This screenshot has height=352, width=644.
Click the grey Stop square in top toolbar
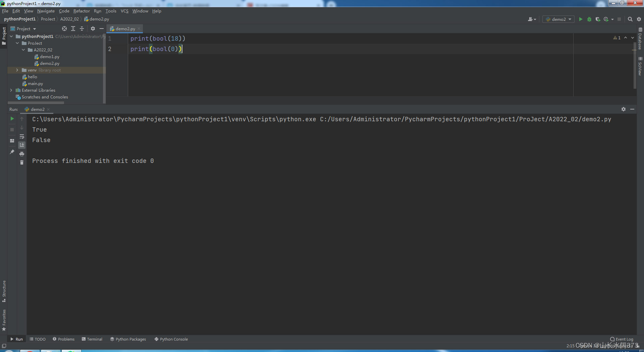pyautogui.click(x=619, y=19)
